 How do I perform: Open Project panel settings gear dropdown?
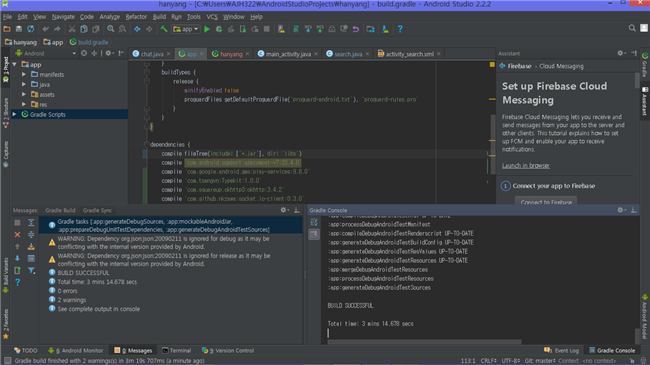(109, 53)
